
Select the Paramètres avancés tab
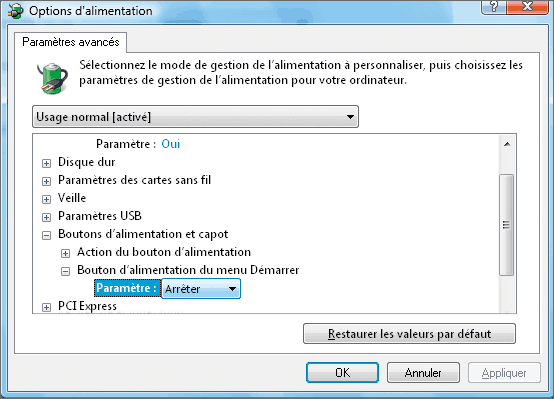(x=71, y=42)
